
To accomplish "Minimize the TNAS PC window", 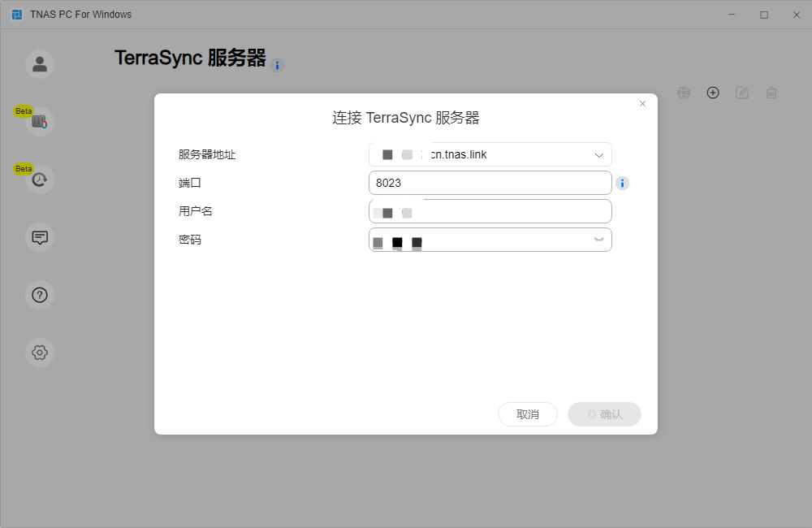I will tap(732, 15).
